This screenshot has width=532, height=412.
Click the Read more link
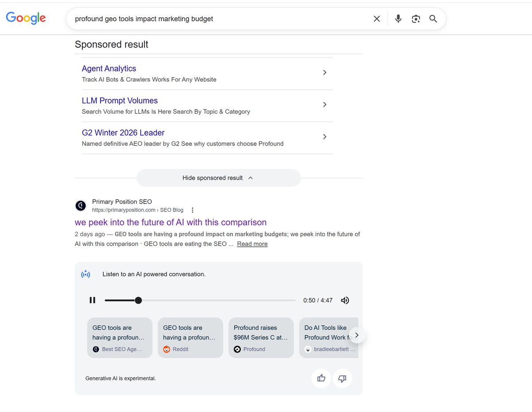pyautogui.click(x=252, y=244)
